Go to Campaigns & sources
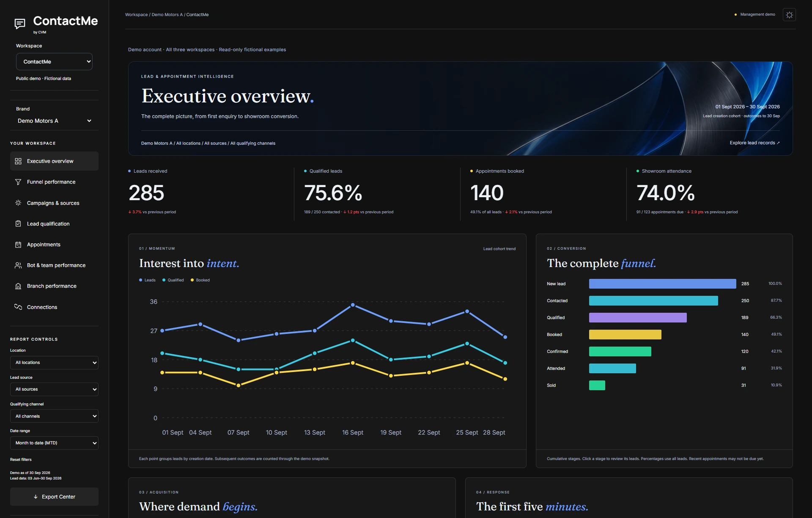 tap(54, 203)
